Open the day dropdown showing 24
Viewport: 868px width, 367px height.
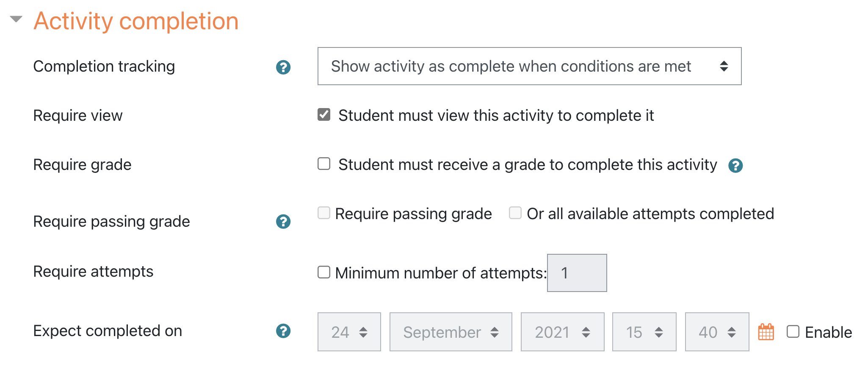point(349,332)
